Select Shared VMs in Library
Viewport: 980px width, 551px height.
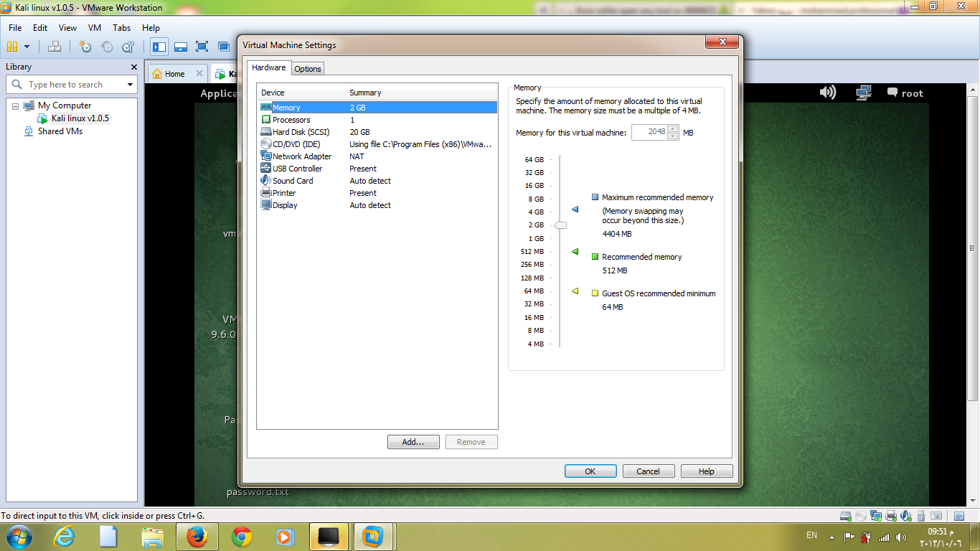pyautogui.click(x=60, y=131)
